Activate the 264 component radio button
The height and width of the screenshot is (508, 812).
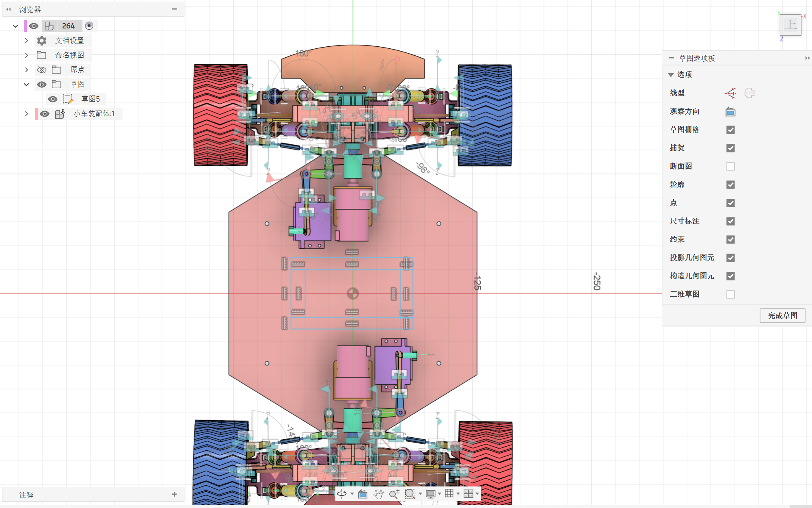click(x=89, y=26)
